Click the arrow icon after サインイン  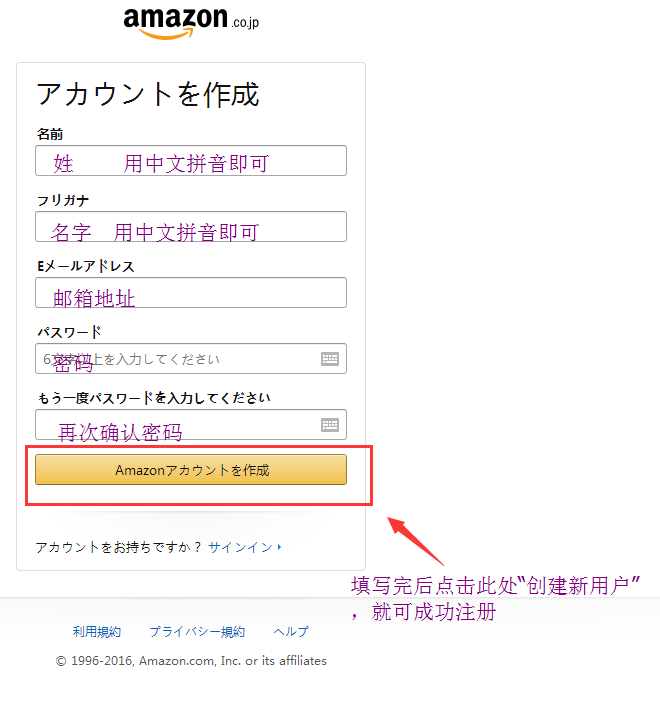coord(280,547)
